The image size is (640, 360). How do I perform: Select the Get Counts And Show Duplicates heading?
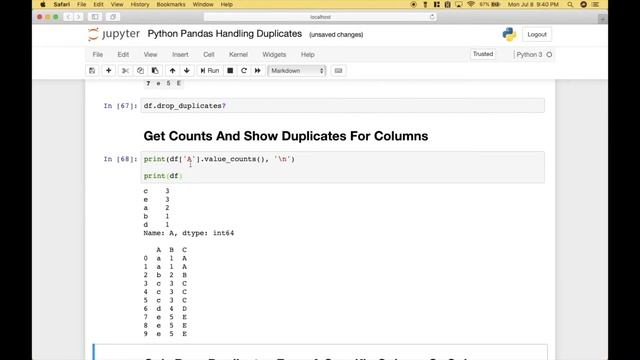286,136
